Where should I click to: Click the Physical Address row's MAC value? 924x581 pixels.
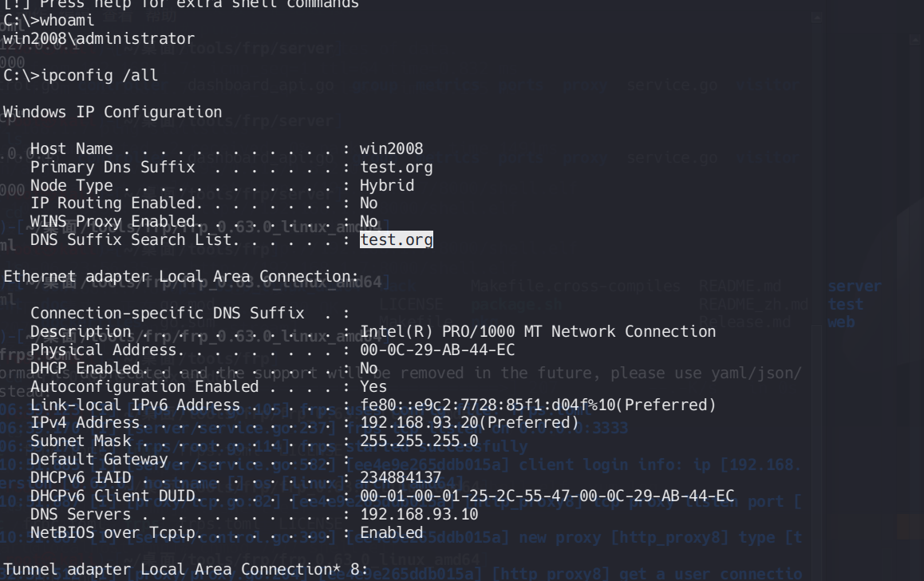pyautogui.click(x=437, y=350)
